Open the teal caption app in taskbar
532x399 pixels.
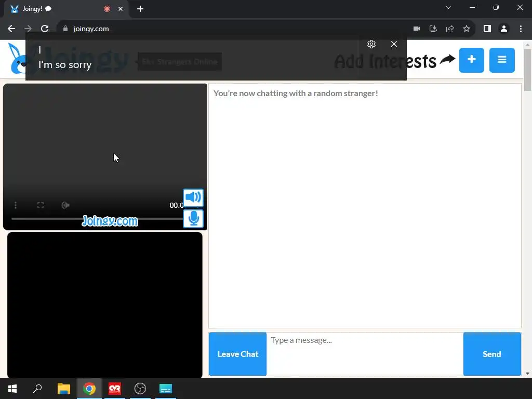coord(166,389)
